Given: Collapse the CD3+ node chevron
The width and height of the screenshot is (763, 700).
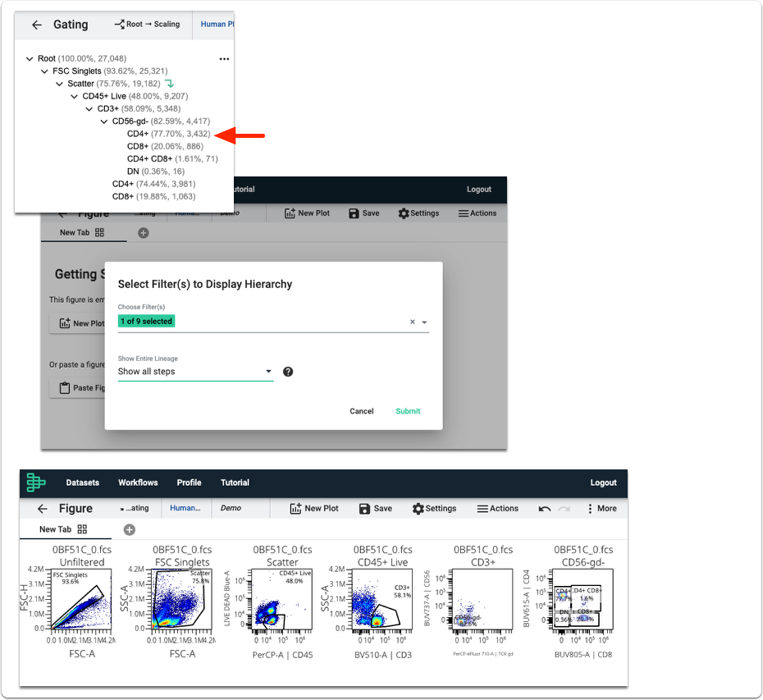Looking at the screenshot, I should tap(89, 109).
